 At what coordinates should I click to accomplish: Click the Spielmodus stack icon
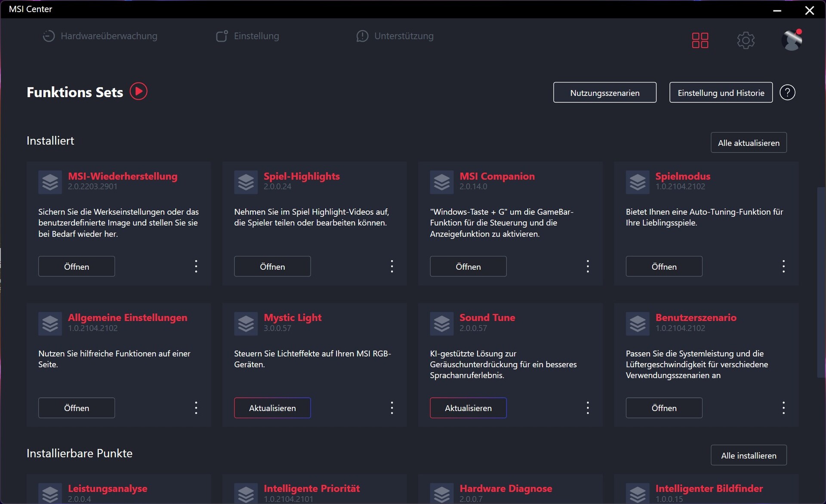click(x=638, y=182)
